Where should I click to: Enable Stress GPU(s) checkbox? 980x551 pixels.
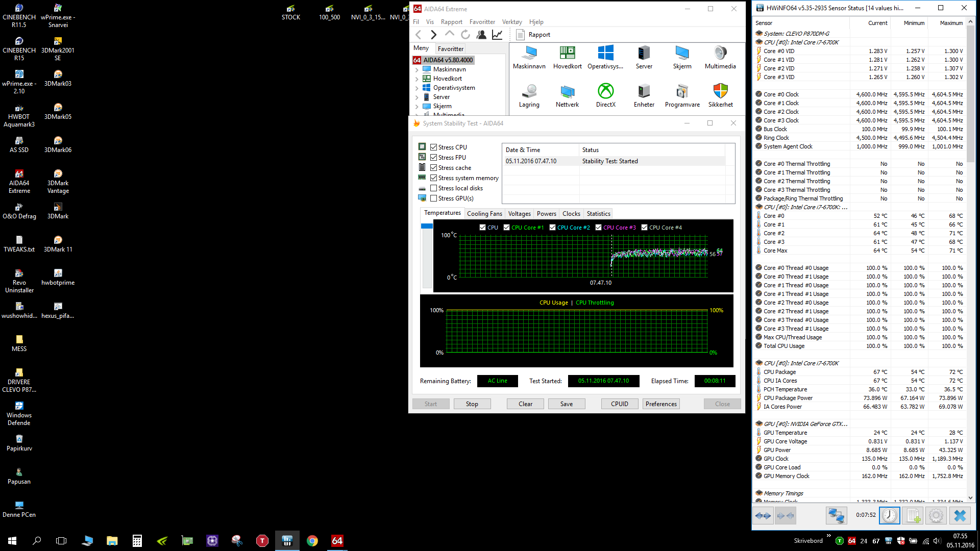click(433, 198)
